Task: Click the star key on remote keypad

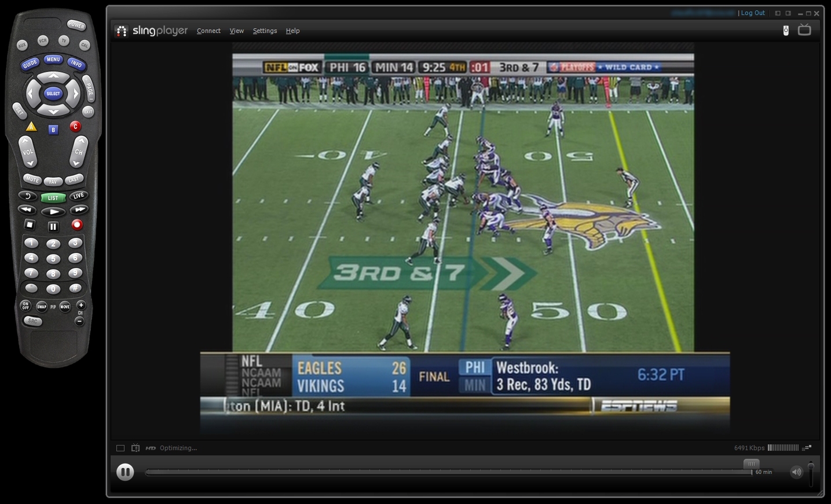Action: (x=31, y=288)
